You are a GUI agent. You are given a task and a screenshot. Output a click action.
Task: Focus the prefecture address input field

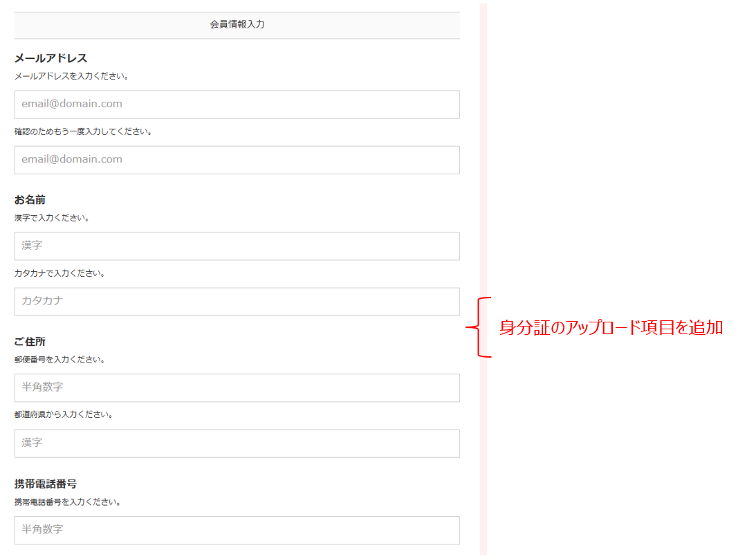pos(237,443)
